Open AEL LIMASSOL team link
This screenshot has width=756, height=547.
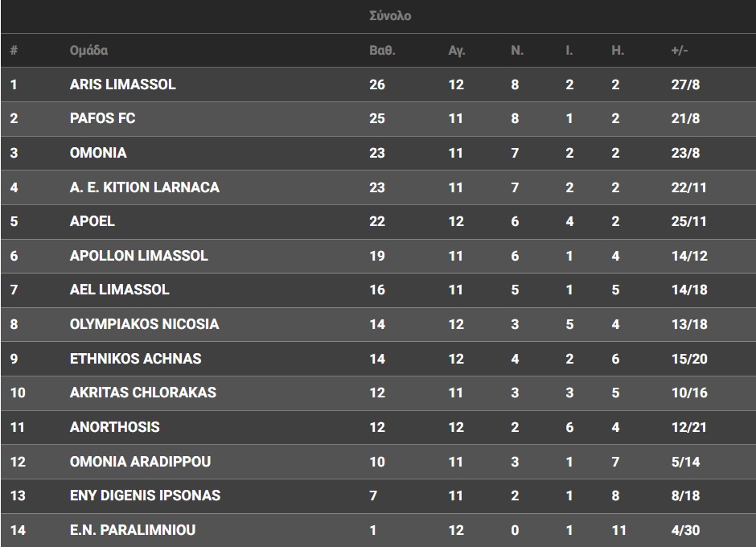click(x=119, y=290)
